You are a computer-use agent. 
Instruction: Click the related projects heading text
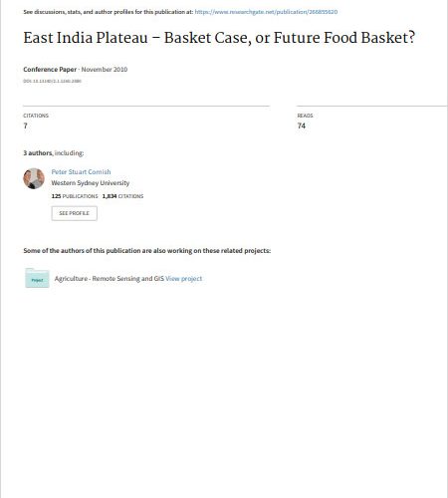(147, 251)
